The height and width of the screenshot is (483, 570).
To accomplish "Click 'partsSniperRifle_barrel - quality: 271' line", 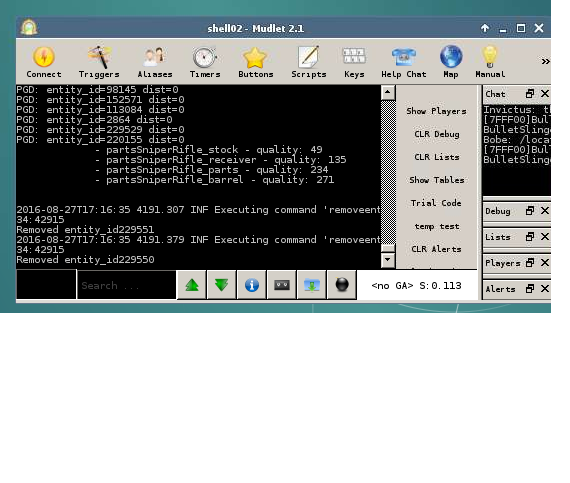I will [214, 180].
